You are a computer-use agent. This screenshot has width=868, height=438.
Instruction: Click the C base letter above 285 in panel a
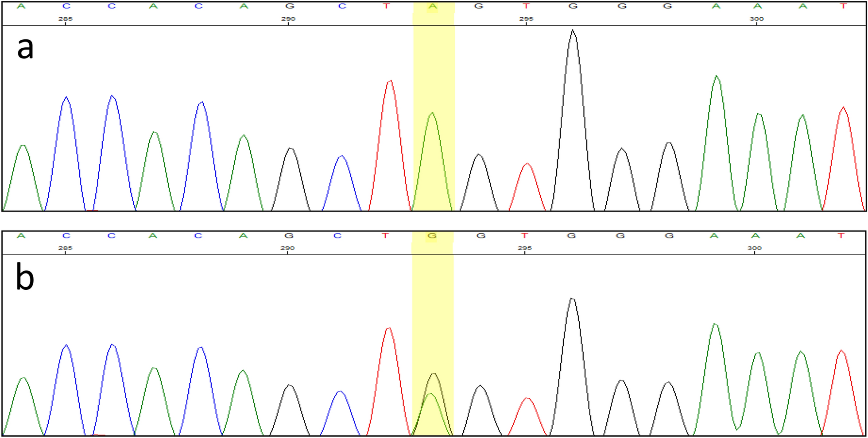pos(66,6)
